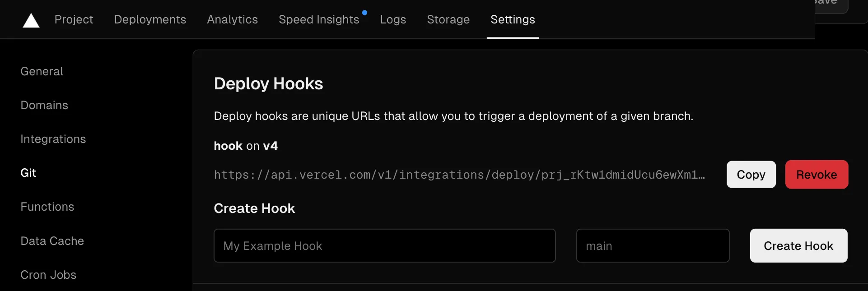Copy the deploy hook URL
868x291 pixels.
pyautogui.click(x=751, y=175)
